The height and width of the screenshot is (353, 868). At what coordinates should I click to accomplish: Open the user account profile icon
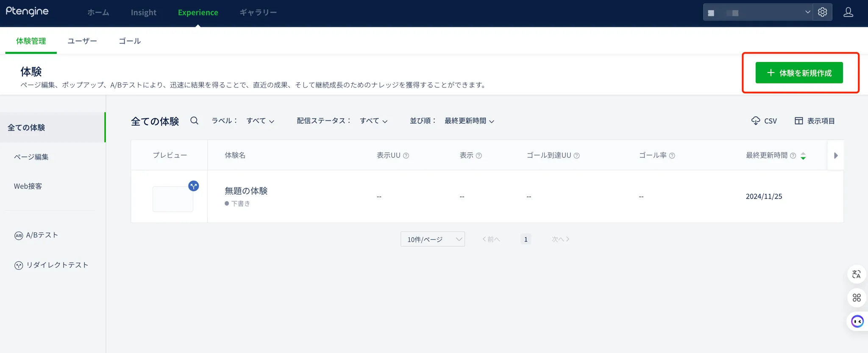(x=848, y=12)
